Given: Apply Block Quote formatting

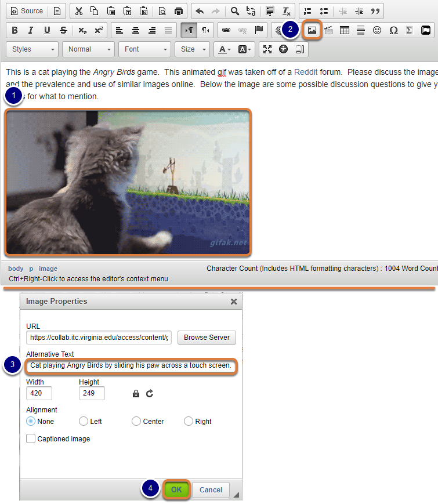Looking at the screenshot, I should click(375, 11).
